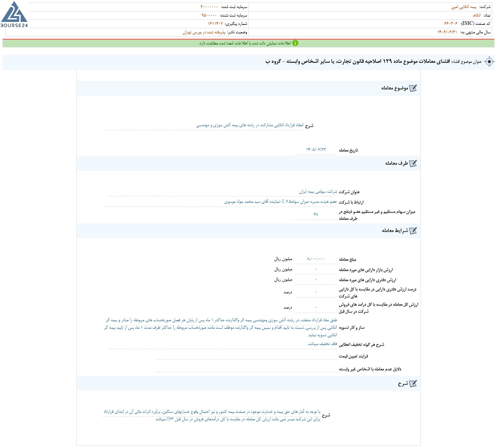Click the edit icon next to شرایط معامله
This screenshot has height=448, width=497.
point(413,230)
